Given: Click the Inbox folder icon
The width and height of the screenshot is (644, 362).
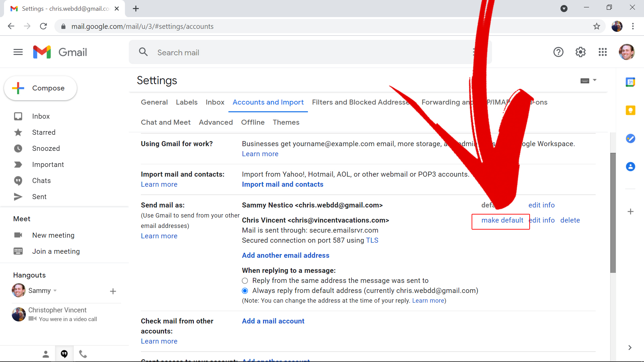Looking at the screenshot, I should 18,116.
